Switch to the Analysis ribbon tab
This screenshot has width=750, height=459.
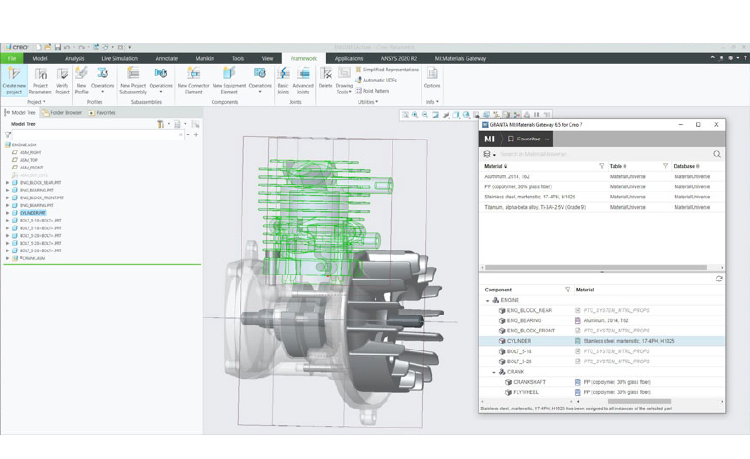(74, 58)
